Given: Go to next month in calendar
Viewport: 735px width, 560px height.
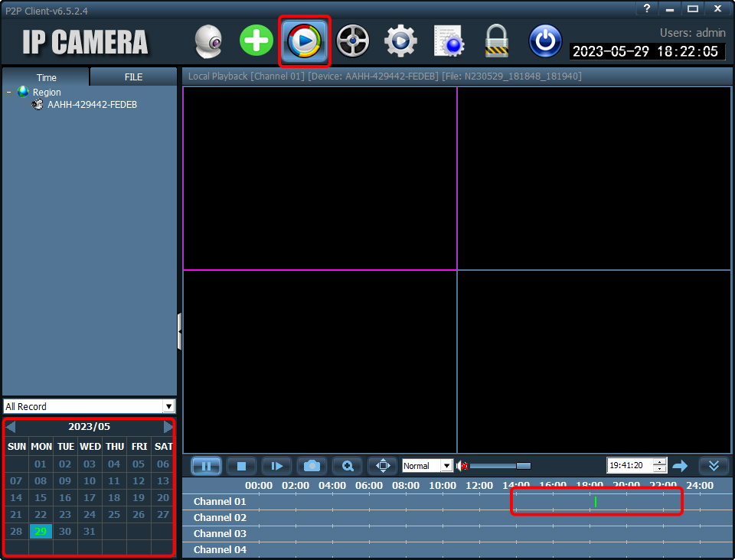Looking at the screenshot, I should tap(168, 427).
